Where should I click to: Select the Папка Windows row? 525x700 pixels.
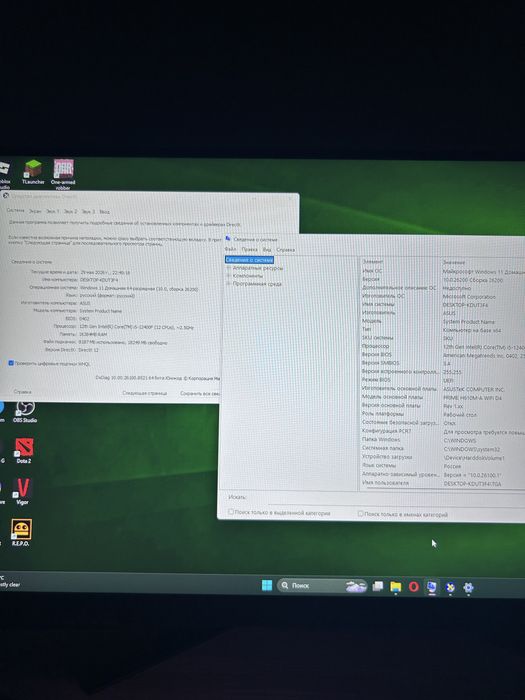[443, 440]
